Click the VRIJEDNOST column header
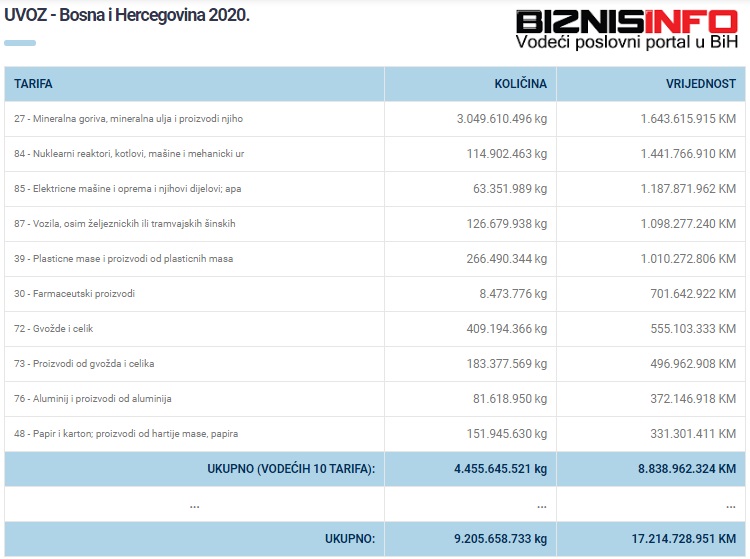The image size is (750, 559). pos(701,84)
